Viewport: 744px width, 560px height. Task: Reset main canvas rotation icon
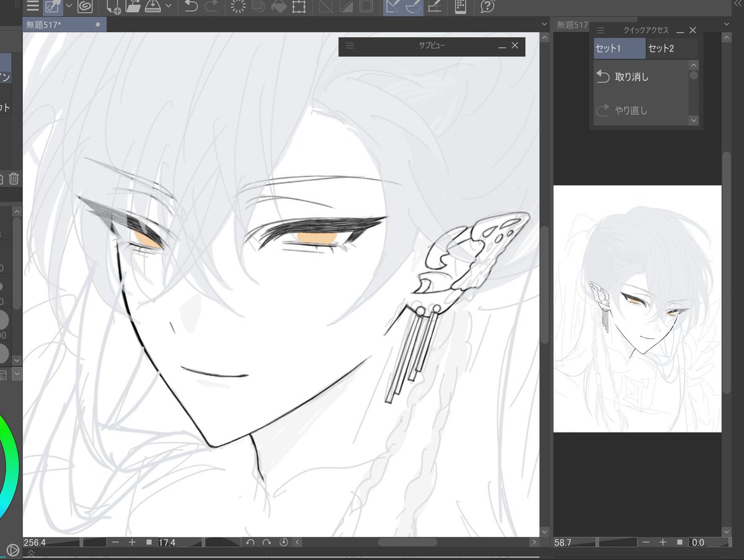tap(283, 542)
